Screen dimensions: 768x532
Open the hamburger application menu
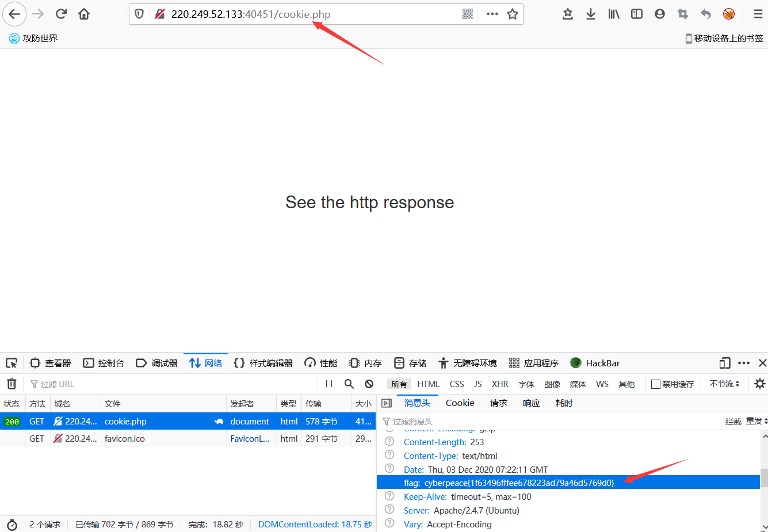tap(758, 14)
